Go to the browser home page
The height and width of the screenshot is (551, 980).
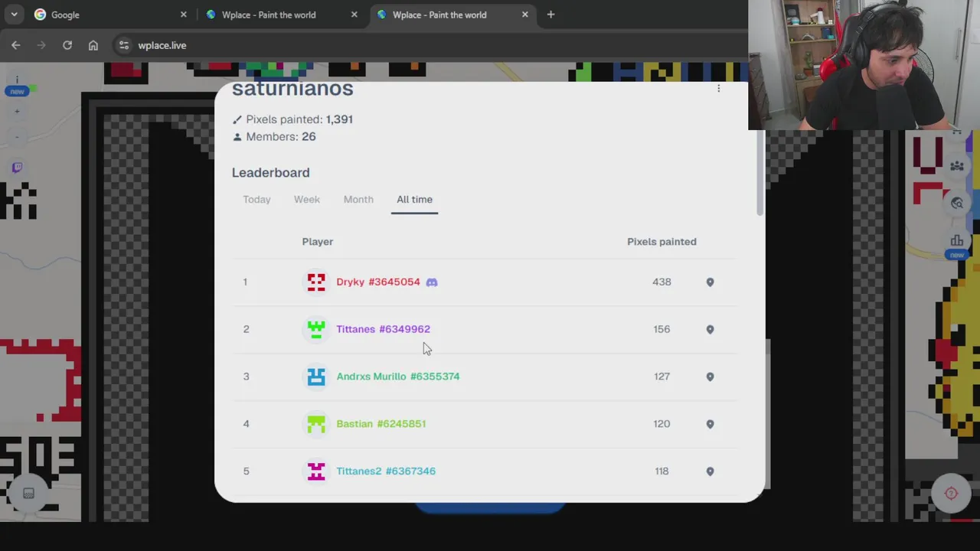click(93, 45)
